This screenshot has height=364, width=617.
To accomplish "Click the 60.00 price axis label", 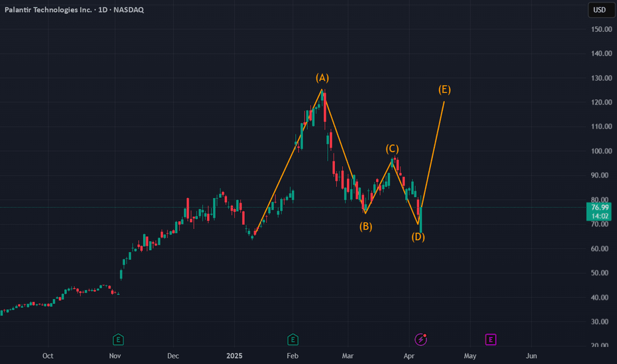I will click(600, 249).
